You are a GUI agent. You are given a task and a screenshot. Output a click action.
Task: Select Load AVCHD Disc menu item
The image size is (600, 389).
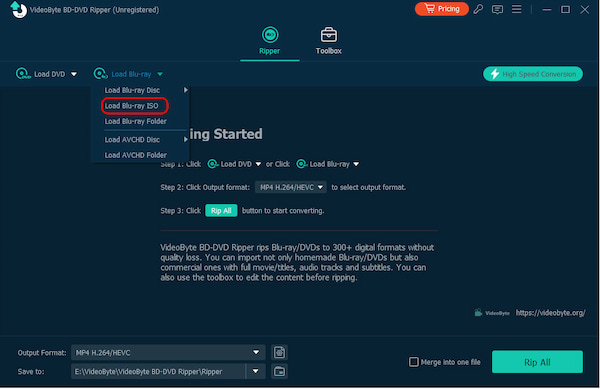[132, 140]
